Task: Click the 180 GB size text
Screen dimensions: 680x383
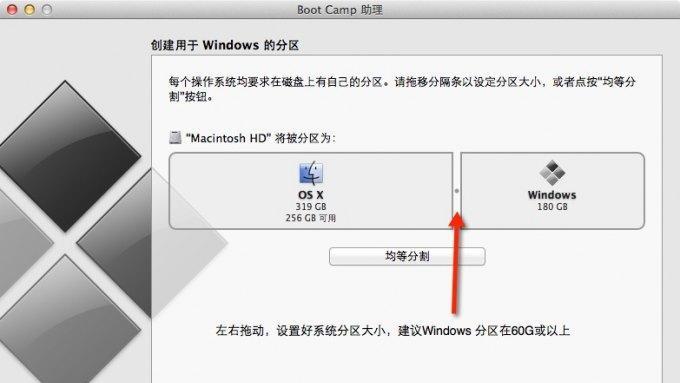Action: (552, 206)
